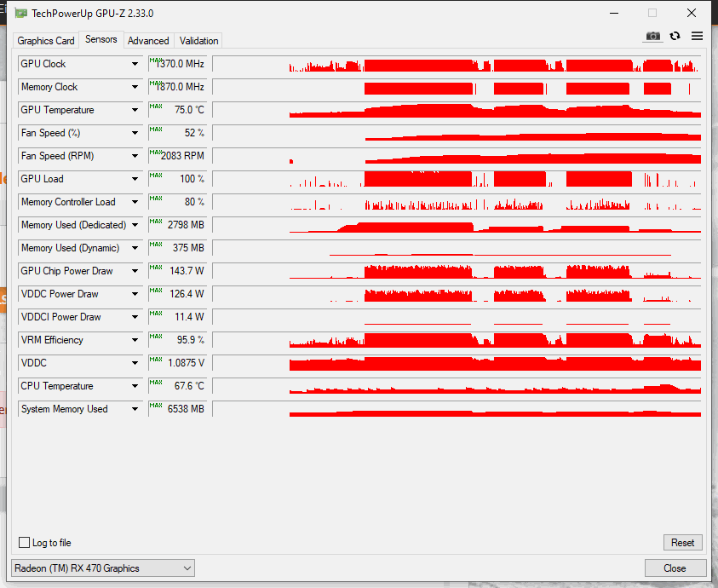This screenshot has height=588, width=718.
Task: Expand the Memory Used (Dynamic) dropdown
Action: pyautogui.click(x=135, y=248)
